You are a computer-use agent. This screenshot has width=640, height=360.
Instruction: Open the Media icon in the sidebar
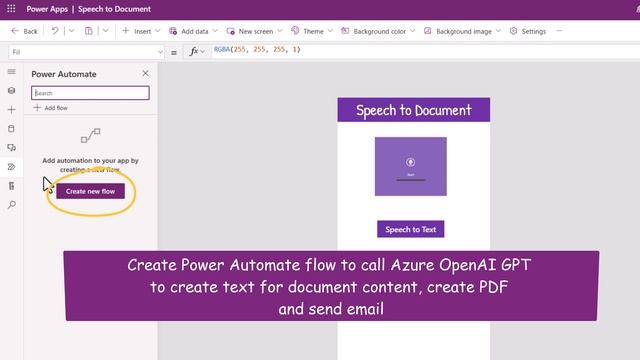(x=11, y=148)
